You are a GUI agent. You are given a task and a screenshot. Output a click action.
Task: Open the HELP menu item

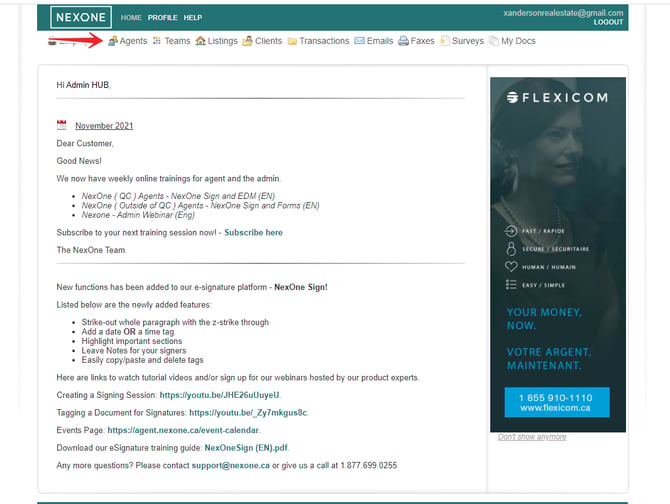point(193,18)
